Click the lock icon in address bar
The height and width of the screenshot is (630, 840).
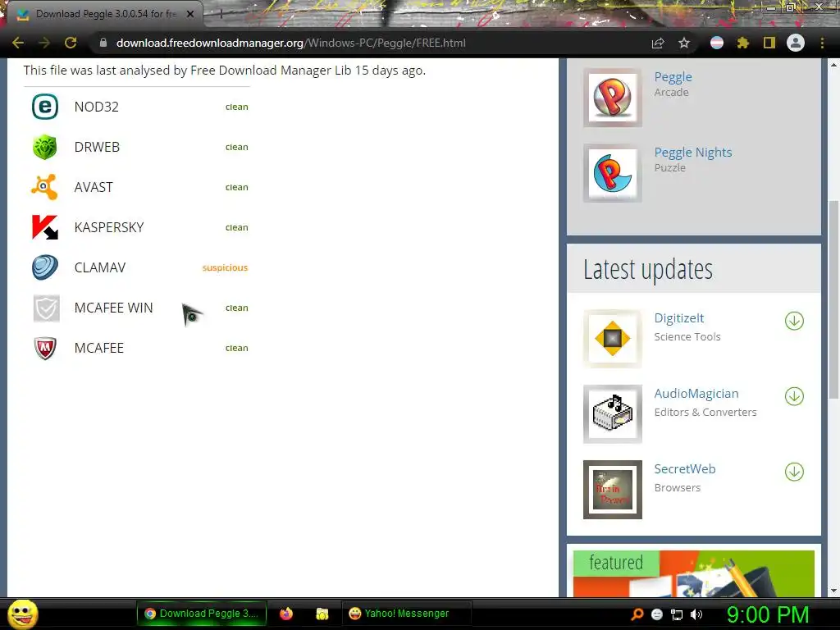103,43
